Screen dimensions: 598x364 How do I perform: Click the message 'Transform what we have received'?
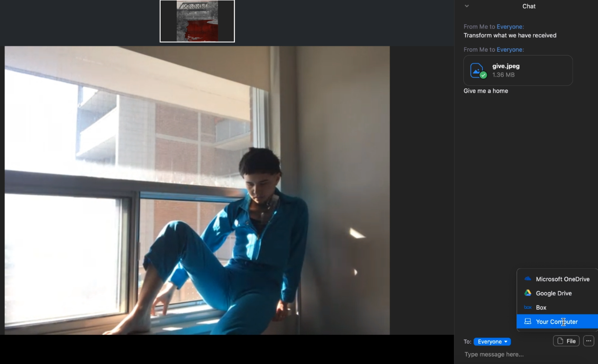pos(510,35)
